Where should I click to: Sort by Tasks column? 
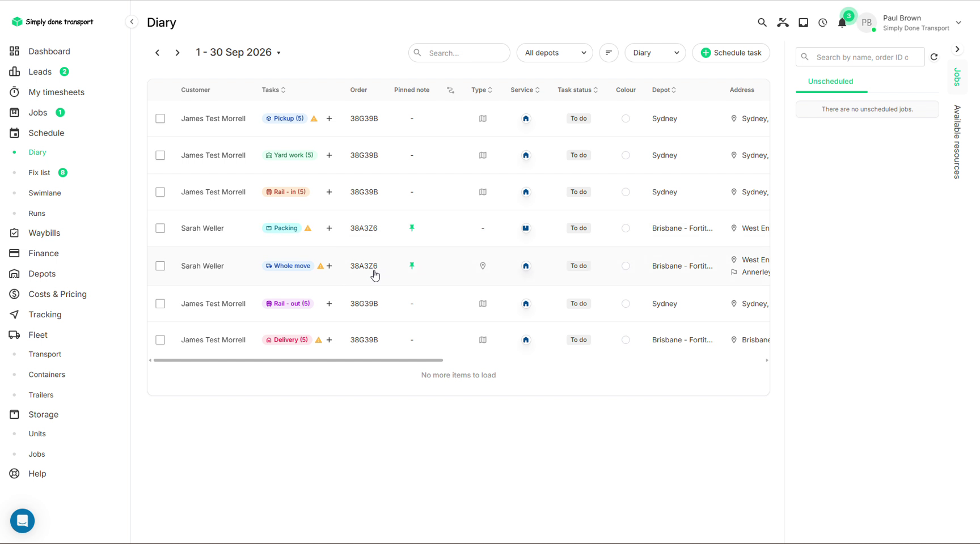tap(274, 90)
